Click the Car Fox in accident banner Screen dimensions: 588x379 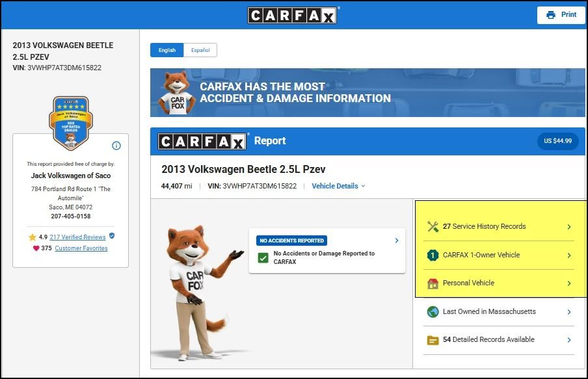point(177,93)
